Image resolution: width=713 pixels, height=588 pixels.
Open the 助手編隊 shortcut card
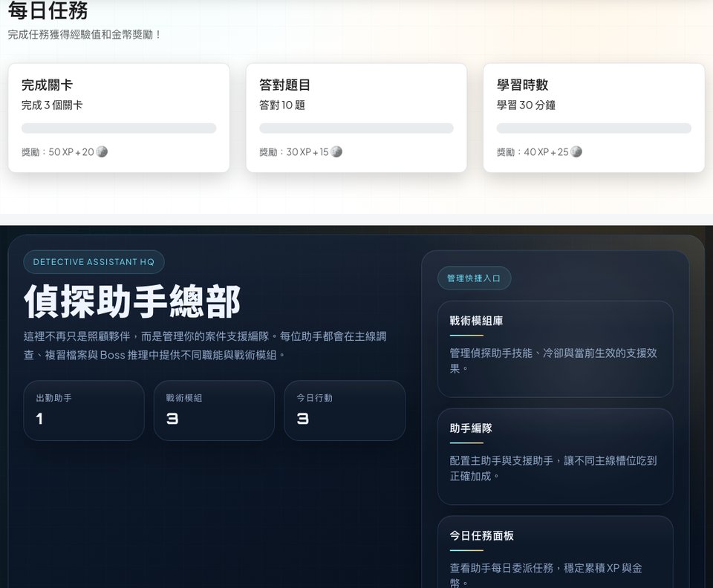[x=556, y=457]
